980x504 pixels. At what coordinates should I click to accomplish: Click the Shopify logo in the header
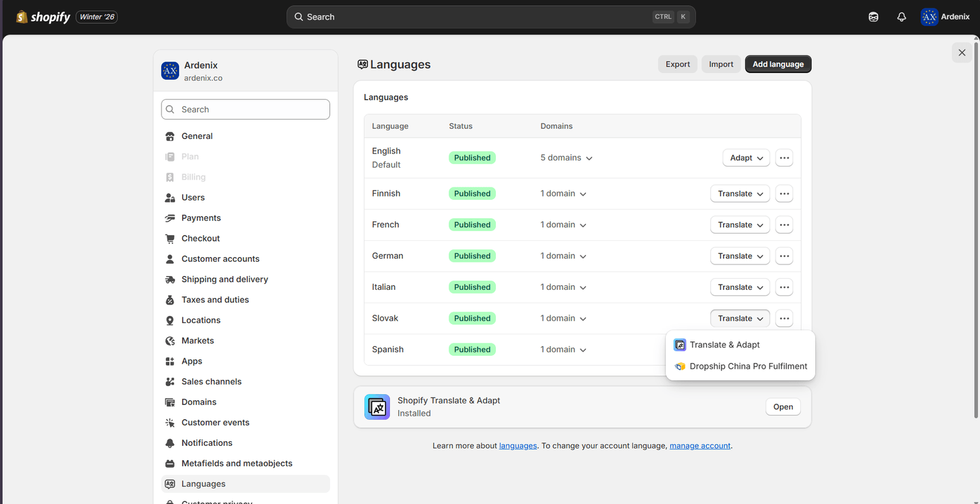pos(43,17)
